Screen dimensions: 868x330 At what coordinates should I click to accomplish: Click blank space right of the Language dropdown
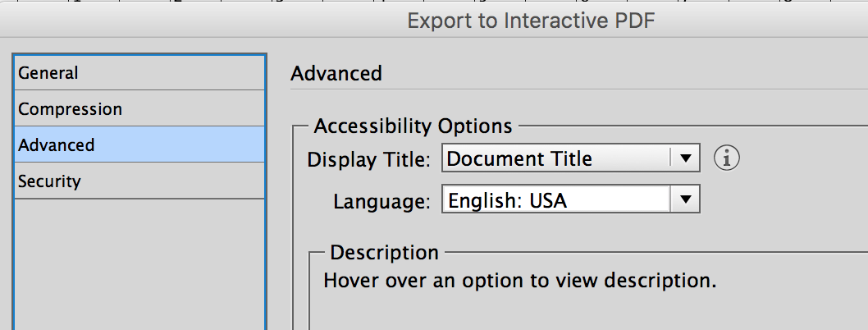[779, 200]
